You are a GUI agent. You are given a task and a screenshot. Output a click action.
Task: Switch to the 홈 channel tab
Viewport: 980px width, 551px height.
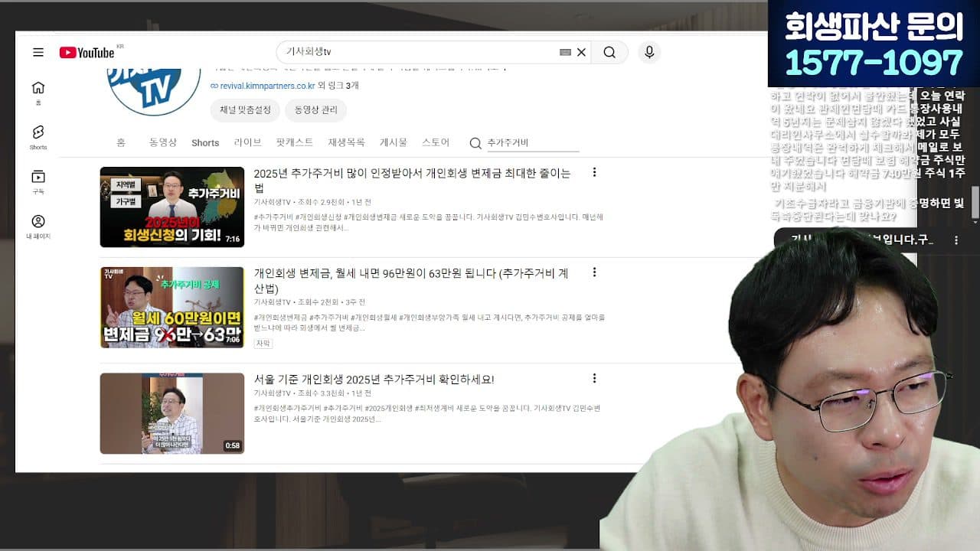(121, 142)
